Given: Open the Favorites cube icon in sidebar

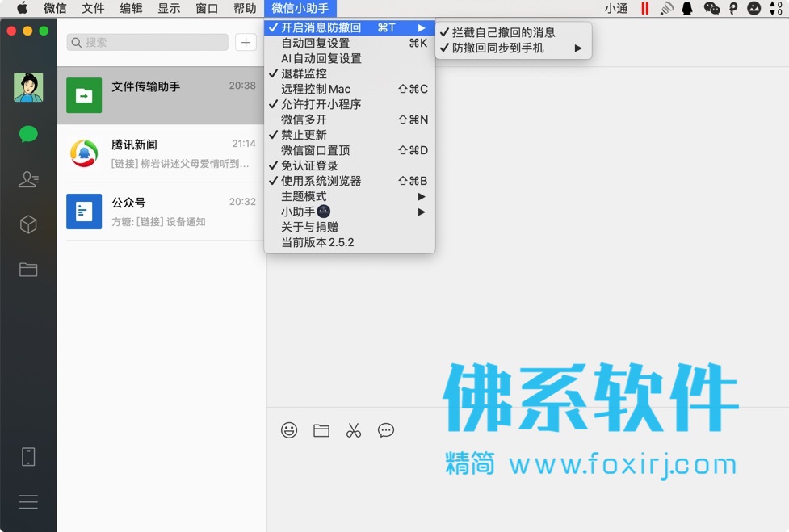Looking at the screenshot, I should [28, 224].
